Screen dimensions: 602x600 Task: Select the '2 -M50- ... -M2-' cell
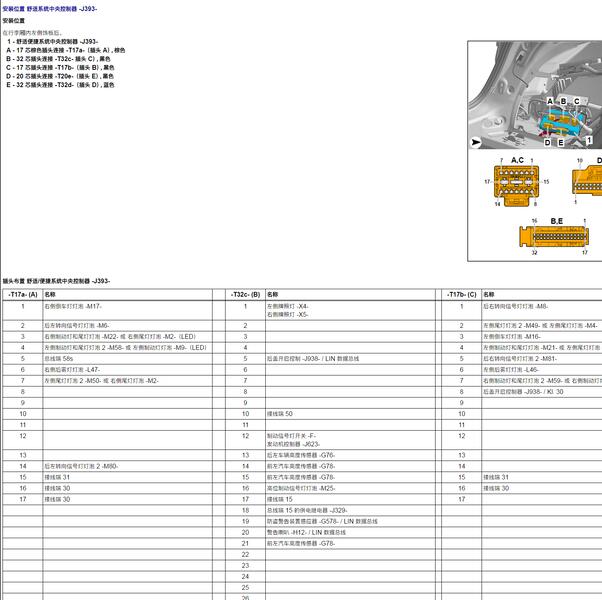pyautogui.click(x=127, y=381)
